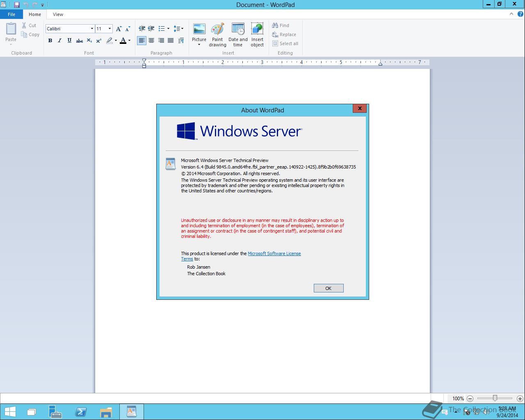Collapse the ribbon with the chevron
Image resolution: width=525 pixels, height=420 pixels.
[511, 14]
